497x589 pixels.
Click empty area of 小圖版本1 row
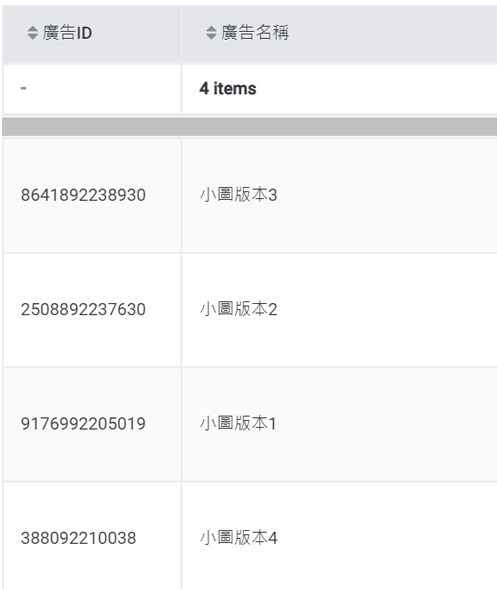(387, 424)
